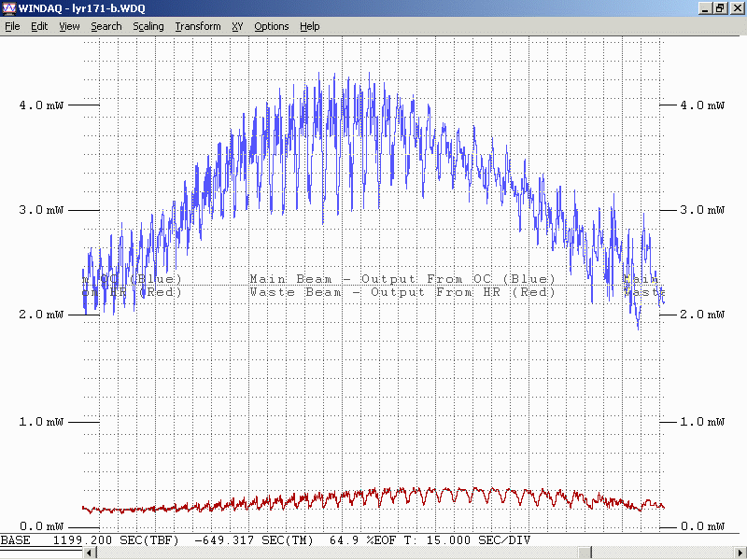Minimize the WinDaq window
This screenshot has height=560, width=747.
[705, 8]
